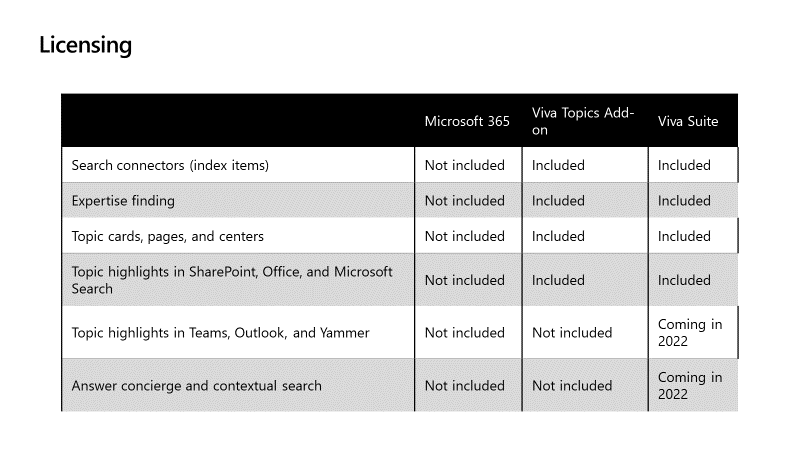This screenshot has width=800, height=450.
Task: Click Viva Suite cell in Search connectors row
Action: pyautogui.click(x=684, y=165)
